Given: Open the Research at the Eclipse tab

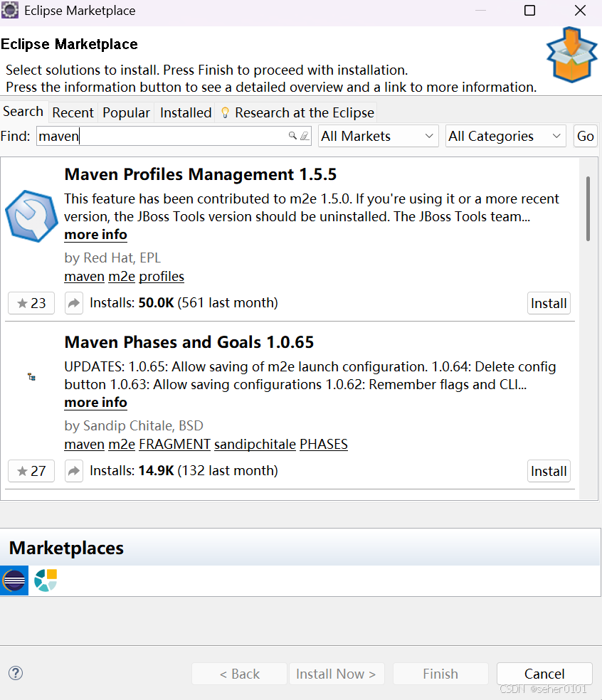Looking at the screenshot, I should 297,112.
